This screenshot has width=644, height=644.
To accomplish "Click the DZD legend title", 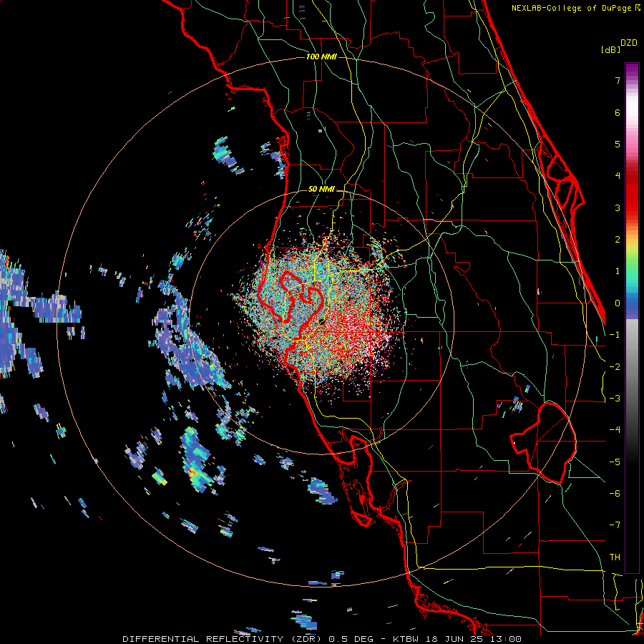I will (629, 43).
